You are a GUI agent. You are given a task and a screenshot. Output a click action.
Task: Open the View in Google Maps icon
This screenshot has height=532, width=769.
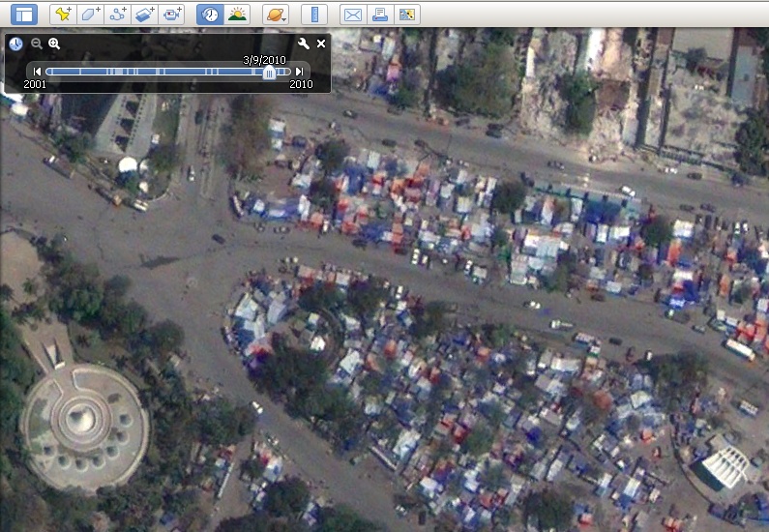pos(407,15)
